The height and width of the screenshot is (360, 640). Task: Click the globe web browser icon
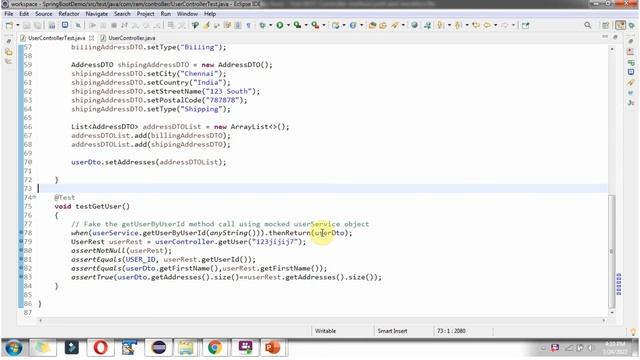click(x=415, y=25)
